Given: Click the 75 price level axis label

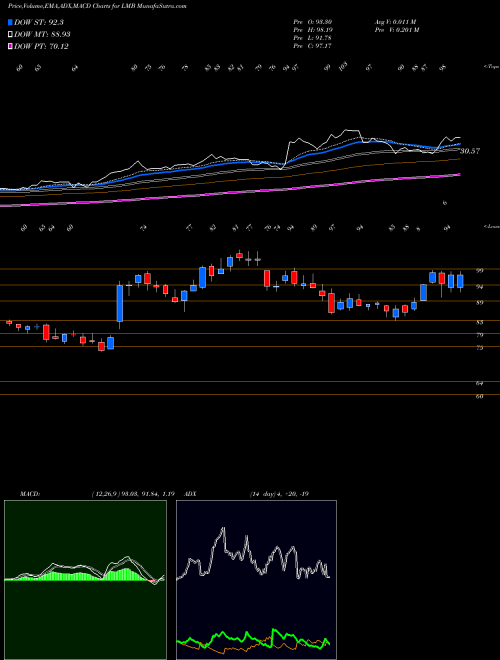Looking at the screenshot, I should click(479, 348).
